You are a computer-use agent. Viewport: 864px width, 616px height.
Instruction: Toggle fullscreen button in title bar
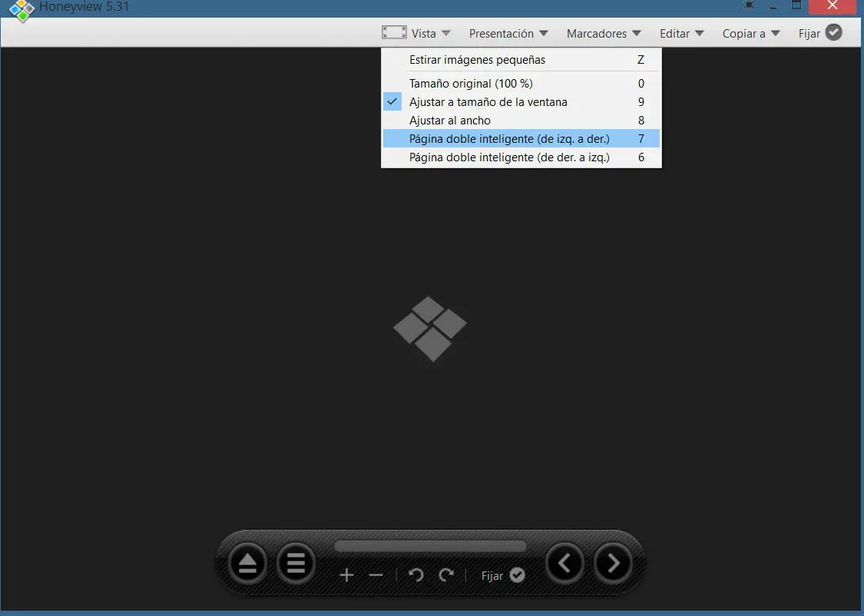point(749,5)
